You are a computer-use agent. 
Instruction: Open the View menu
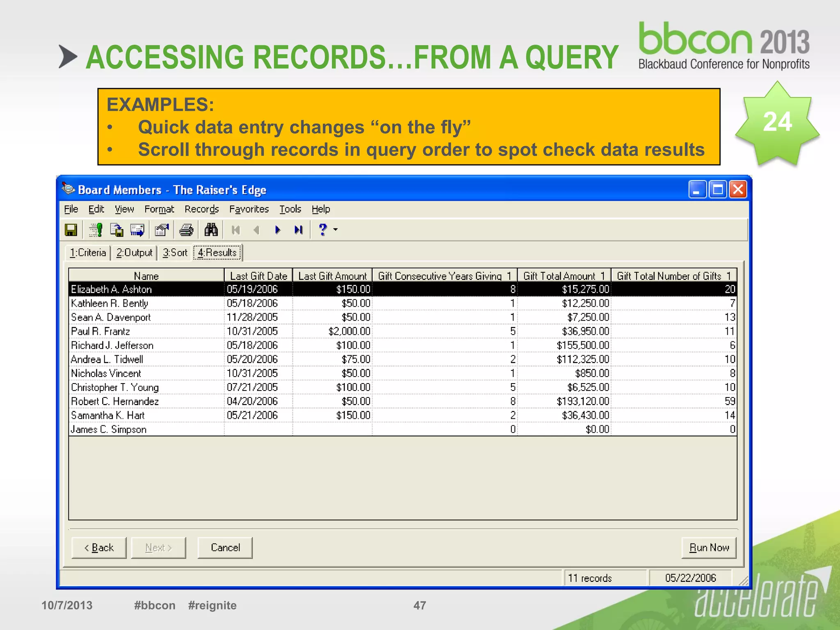(124, 209)
